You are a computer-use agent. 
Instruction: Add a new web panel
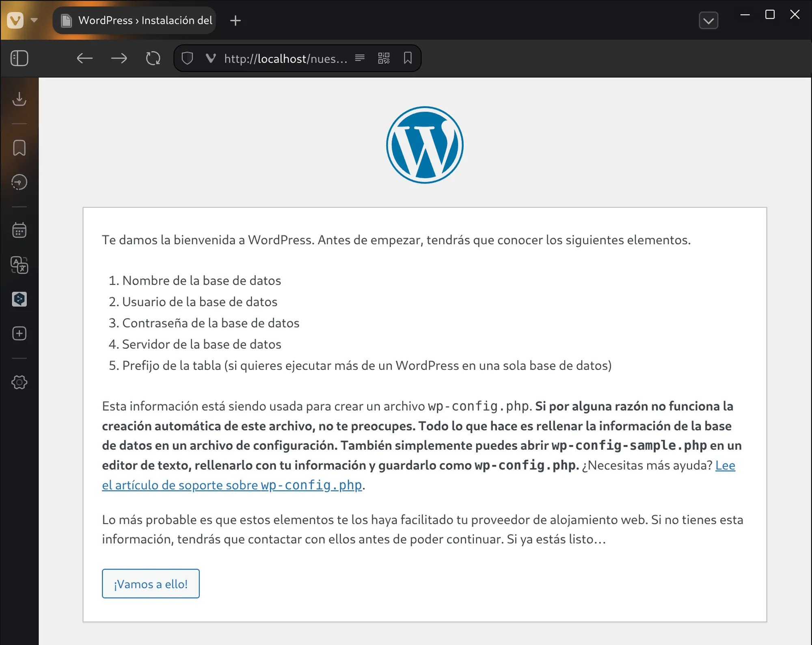point(19,333)
